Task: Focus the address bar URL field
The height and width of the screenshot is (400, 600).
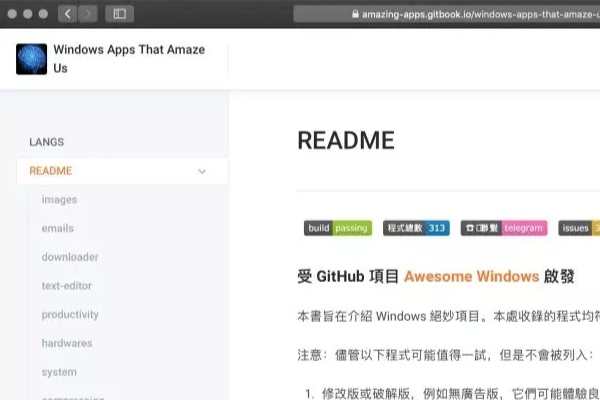Action: coord(447,14)
